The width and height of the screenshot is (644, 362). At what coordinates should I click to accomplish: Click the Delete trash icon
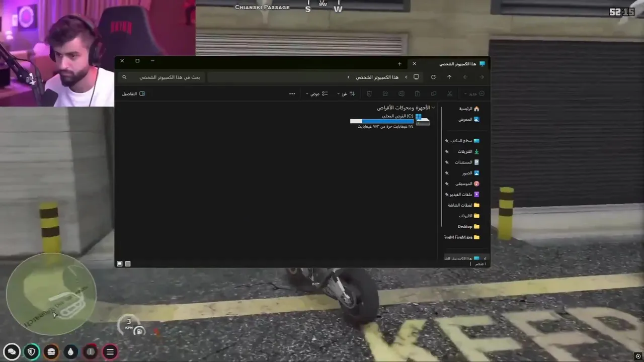click(369, 94)
